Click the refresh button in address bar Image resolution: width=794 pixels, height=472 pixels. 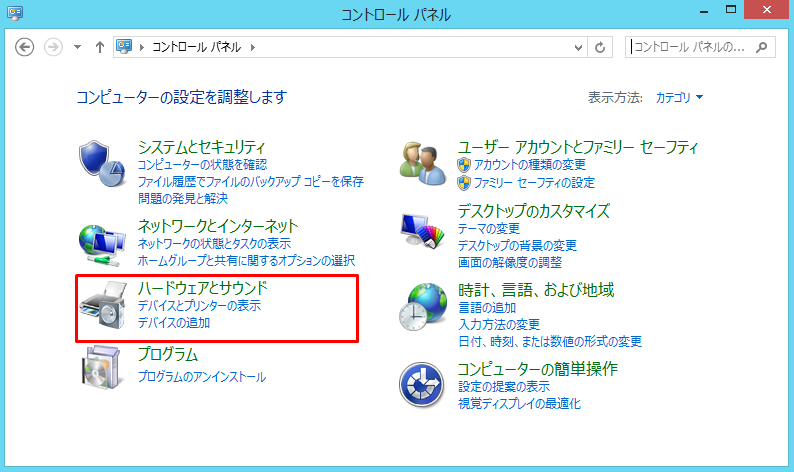[600, 47]
